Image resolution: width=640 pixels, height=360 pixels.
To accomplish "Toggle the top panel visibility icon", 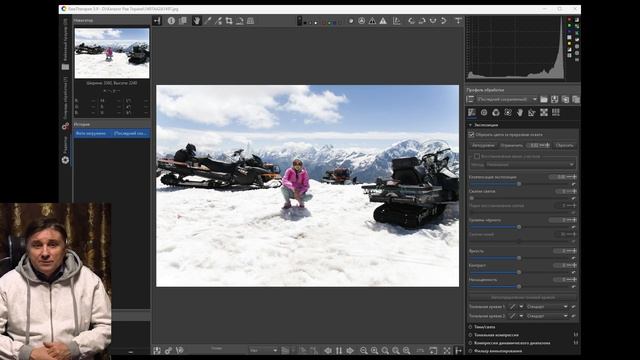I will pyautogui.click(x=458, y=21).
